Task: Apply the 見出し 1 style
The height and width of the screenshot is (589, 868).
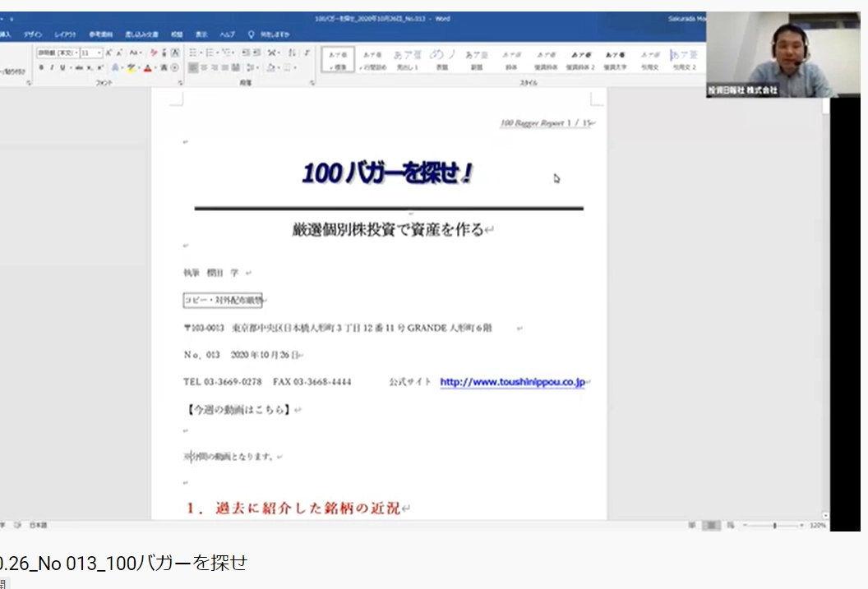Action: tap(406, 60)
